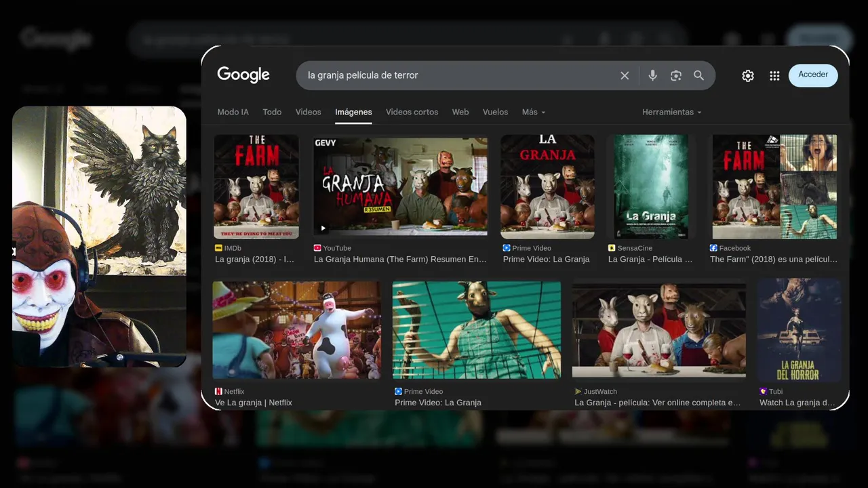The height and width of the screenshot is (488, 868).
Task: Open link 'La granja (2018) - I...'
Action: pyautogui.click(x=255, y=259)
